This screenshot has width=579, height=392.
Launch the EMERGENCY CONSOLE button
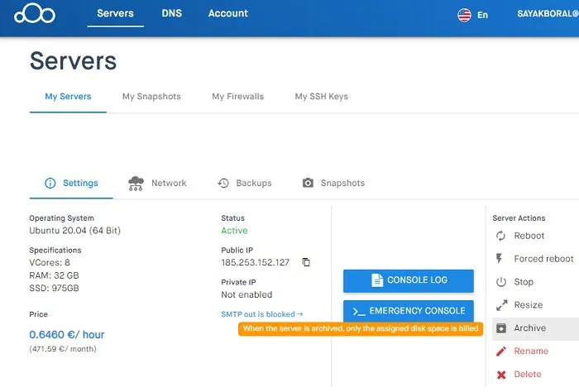coord(409,311)
